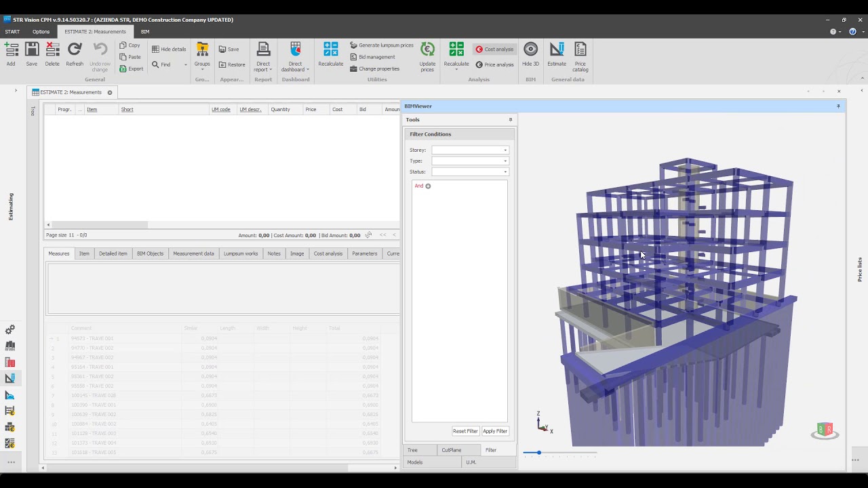The height and width of the screenshot is (488, 868).
Task: Click the view orientation cube in viewer
Action: pos(825,430)
